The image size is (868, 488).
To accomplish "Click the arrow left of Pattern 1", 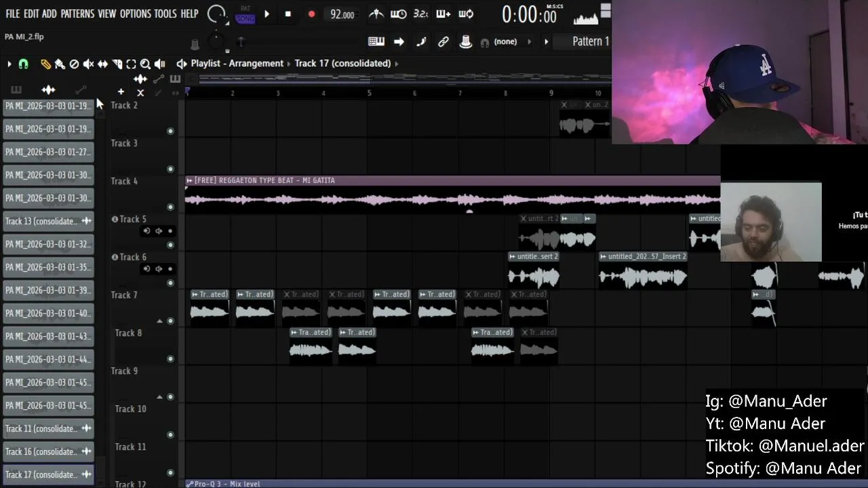I will click(x=547, y=42).
